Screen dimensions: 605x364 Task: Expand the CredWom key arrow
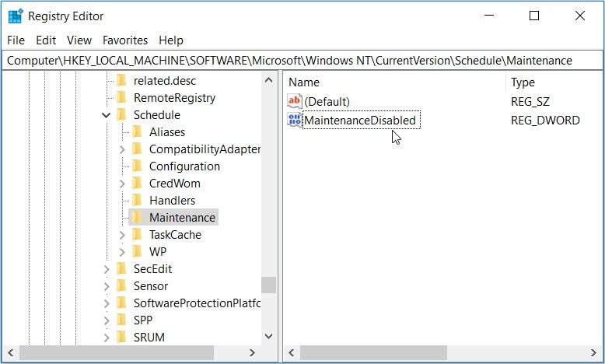click(x=122, y=184)
